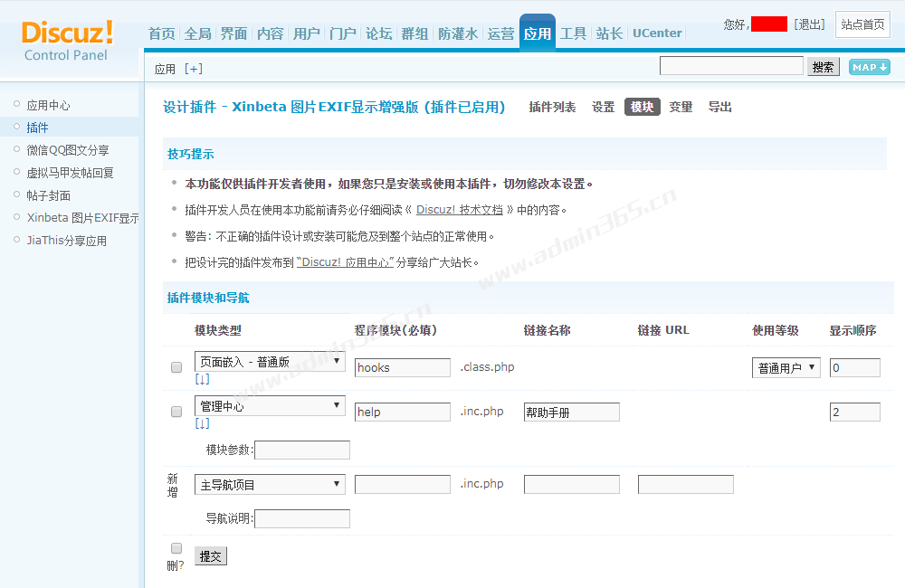Open the 论坛 top menu
The image size is (905, 588).
(379, 33)
